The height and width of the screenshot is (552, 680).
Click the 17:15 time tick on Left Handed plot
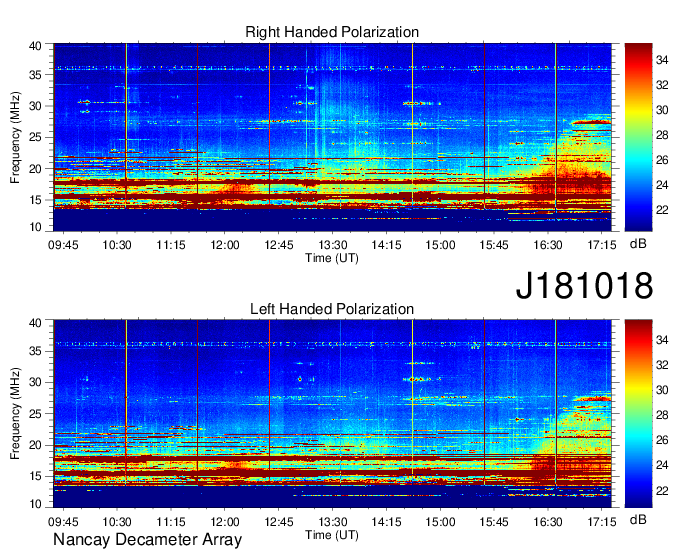602,521
